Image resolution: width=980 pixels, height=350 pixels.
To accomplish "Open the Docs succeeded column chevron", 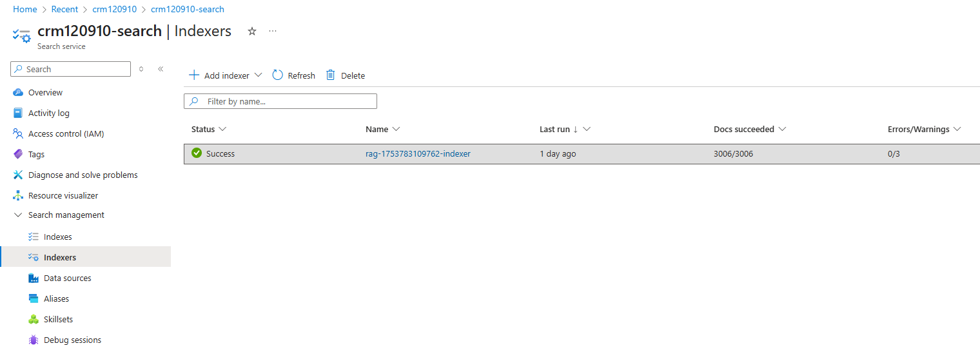I will coord(782,129).
